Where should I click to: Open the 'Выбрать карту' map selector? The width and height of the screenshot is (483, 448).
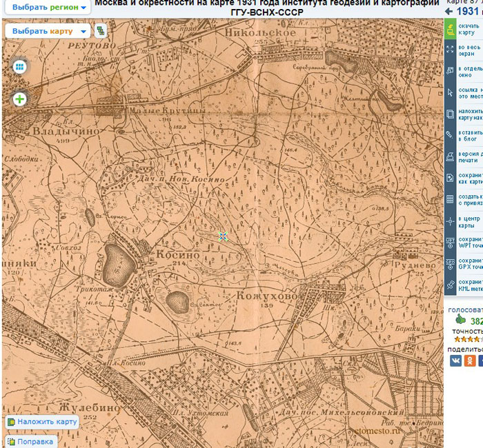click(48, 31)
